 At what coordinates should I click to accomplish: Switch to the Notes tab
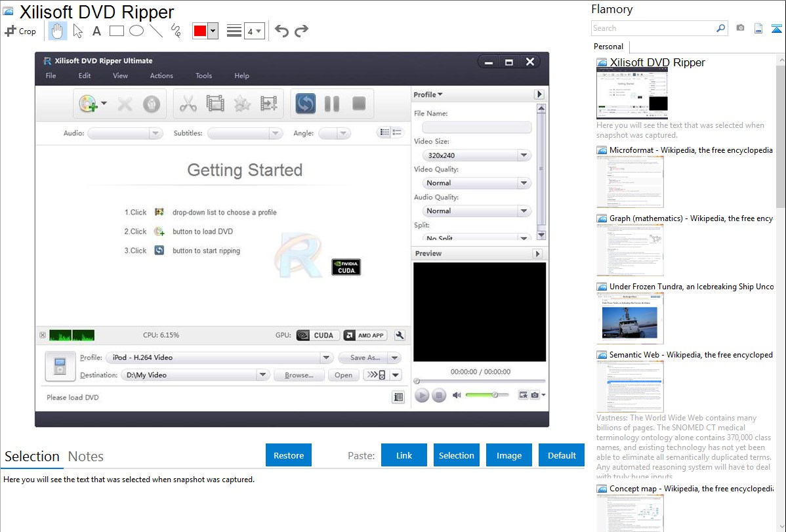click(86, 457)
